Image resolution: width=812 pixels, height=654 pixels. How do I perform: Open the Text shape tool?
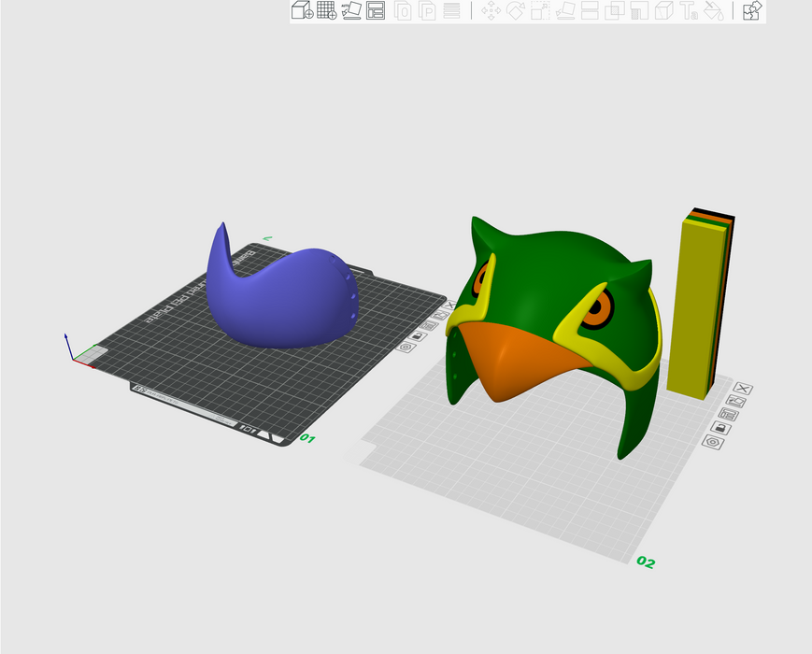pyautogui.click(x=689, y=11)
